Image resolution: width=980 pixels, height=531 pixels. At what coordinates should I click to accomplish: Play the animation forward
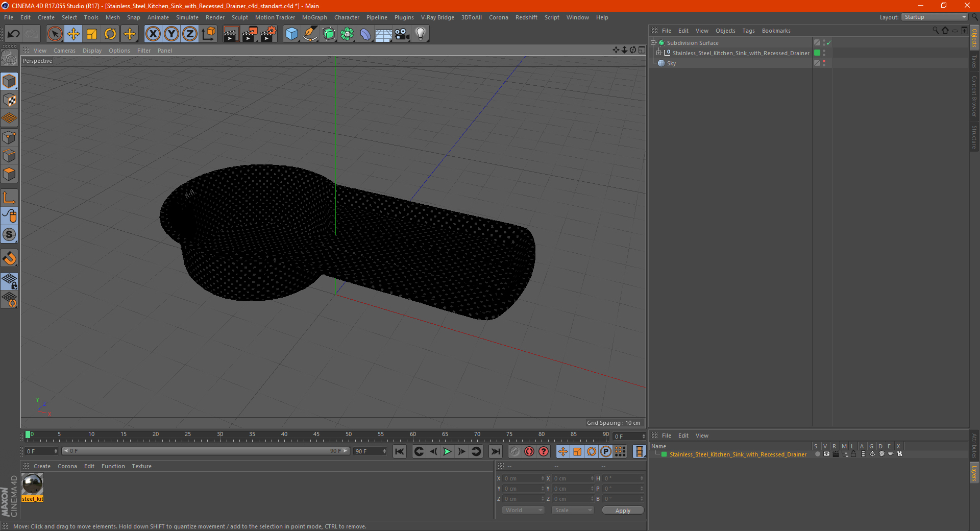(447, 451)
